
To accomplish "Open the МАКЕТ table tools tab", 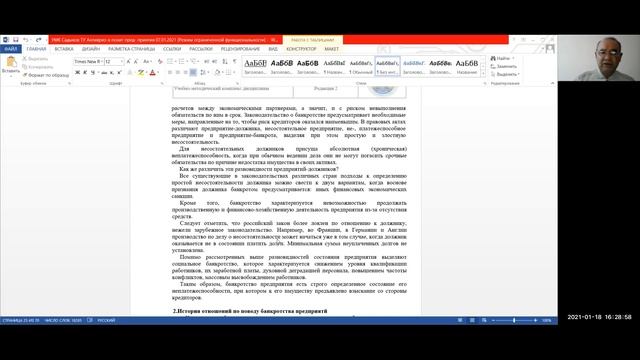I will pos(331,49).
